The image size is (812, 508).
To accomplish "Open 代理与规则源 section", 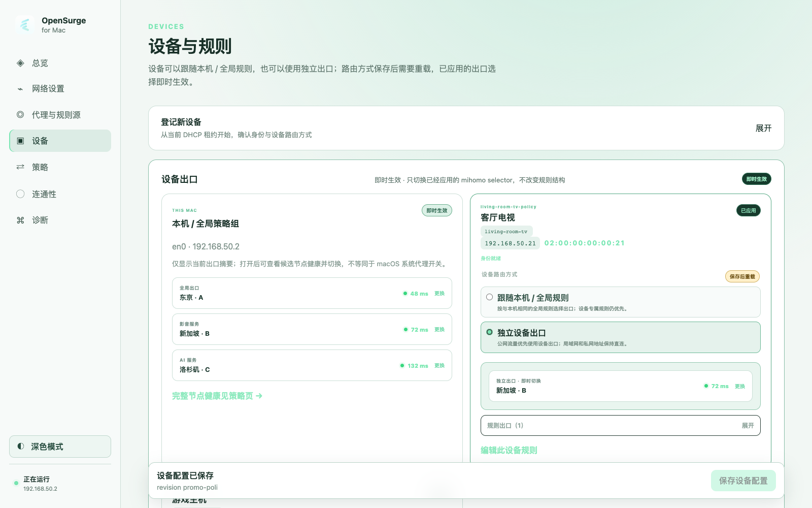I will pos(60,115).
